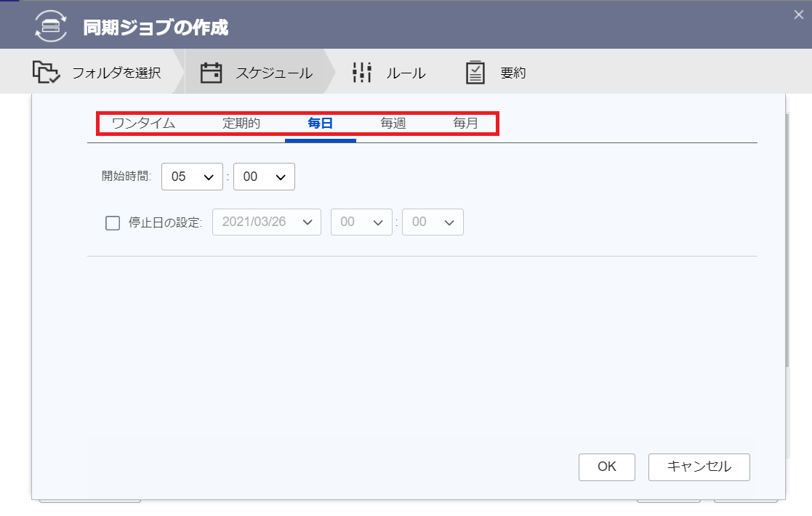Go to 要約 wizard step

[496, 73]
